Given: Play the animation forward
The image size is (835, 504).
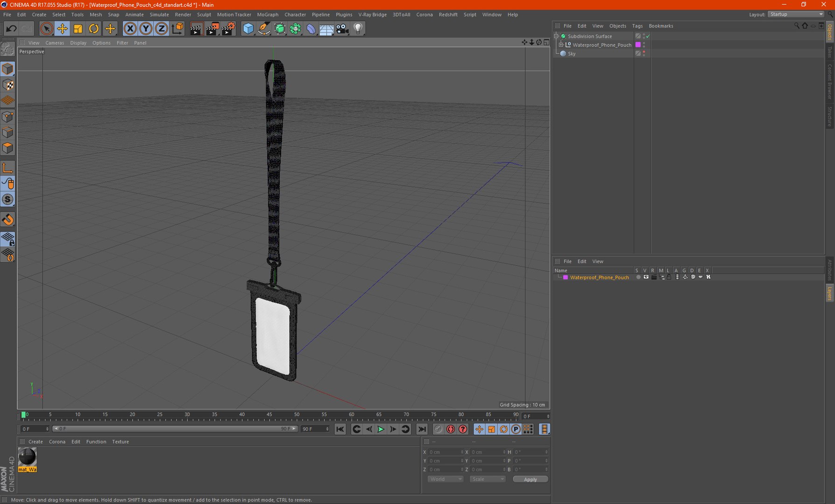Looking at the screenshot, I should (x=381, y=429).
